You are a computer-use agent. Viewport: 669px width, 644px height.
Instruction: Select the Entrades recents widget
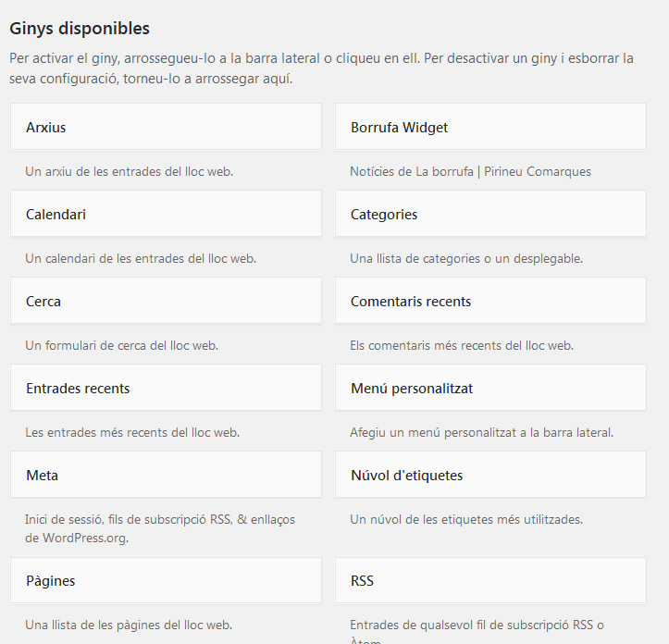(166, 388)
